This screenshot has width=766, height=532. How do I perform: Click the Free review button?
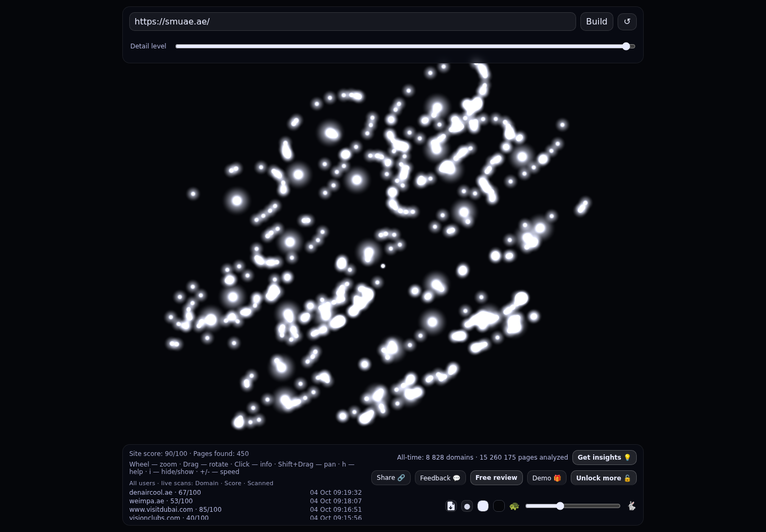click(496, 478)
